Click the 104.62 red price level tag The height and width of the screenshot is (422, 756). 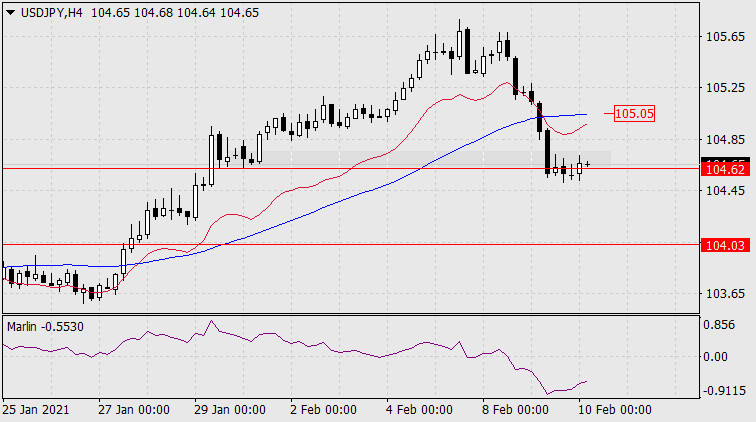725,170
